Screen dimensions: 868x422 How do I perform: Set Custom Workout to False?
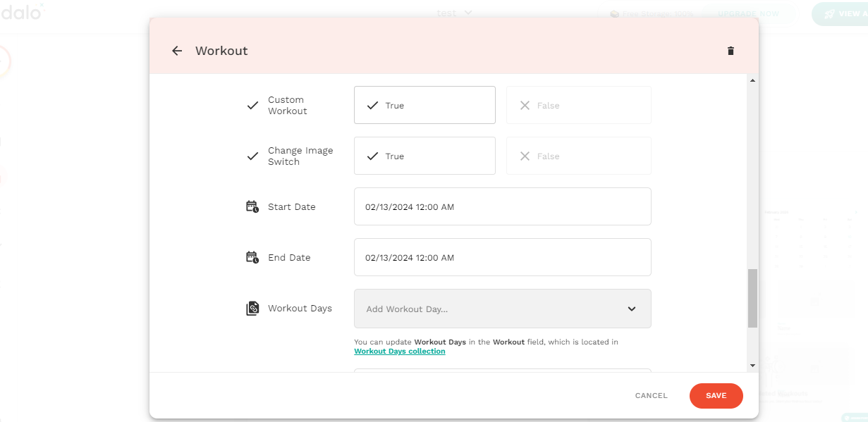578,105
